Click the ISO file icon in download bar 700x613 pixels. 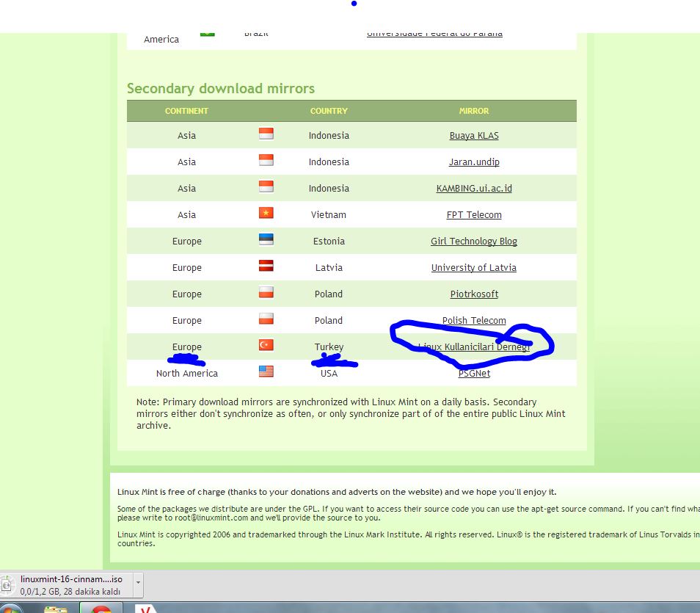7,585
